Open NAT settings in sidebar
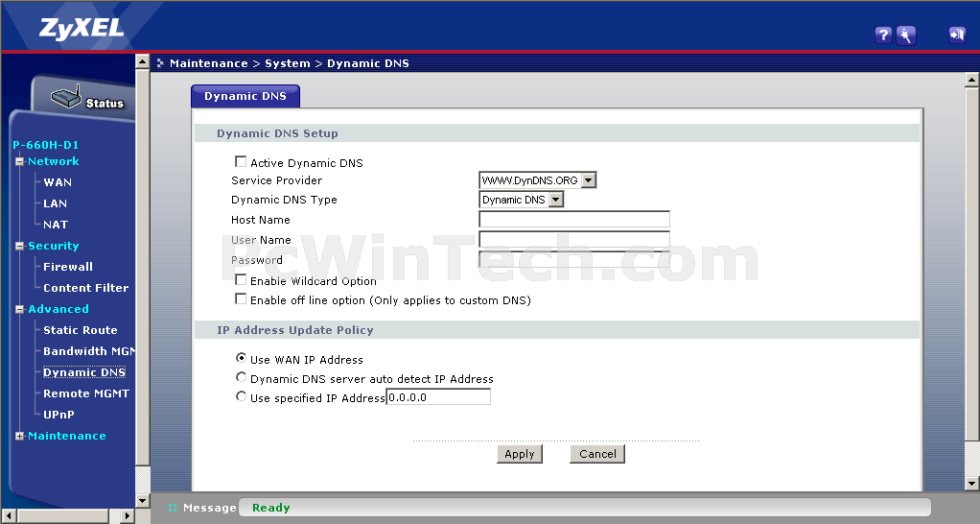This screenshot has height=524, width=980. click(56, 225)
